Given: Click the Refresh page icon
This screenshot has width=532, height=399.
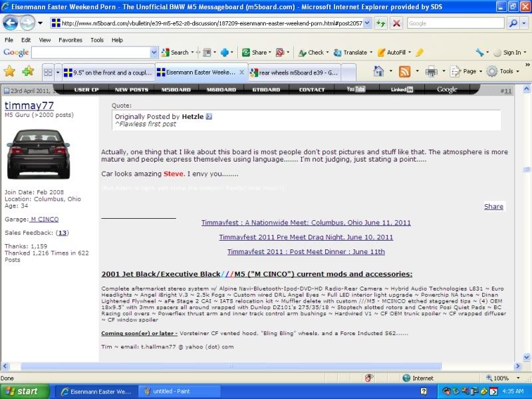Looking at the screenshot, I should point(380,23).
